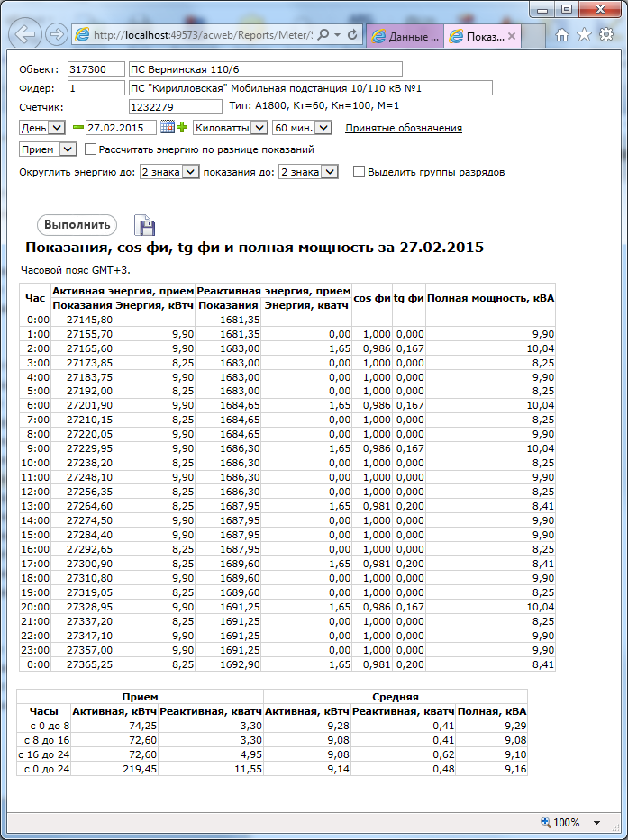
Task: Click the browser address bar URL
Action: (x=203, y=35)
